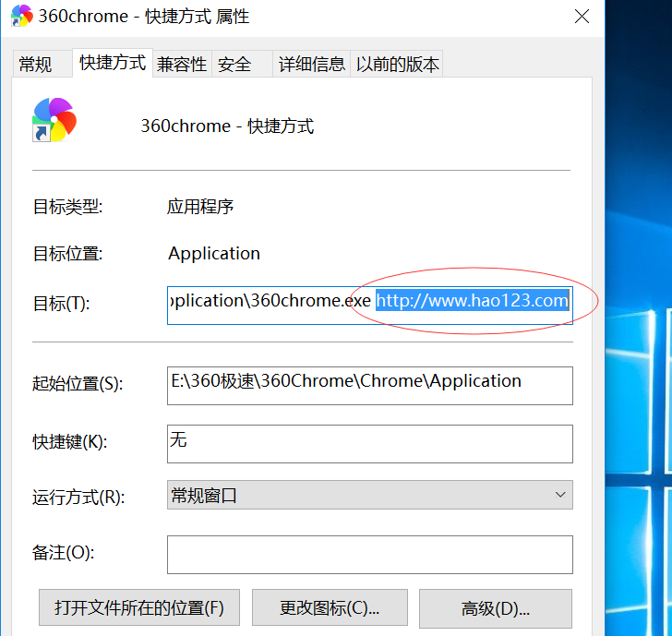672x636 pixels.
Task: Click the 目标位置 value Application
Action: (x=214, y=254)
